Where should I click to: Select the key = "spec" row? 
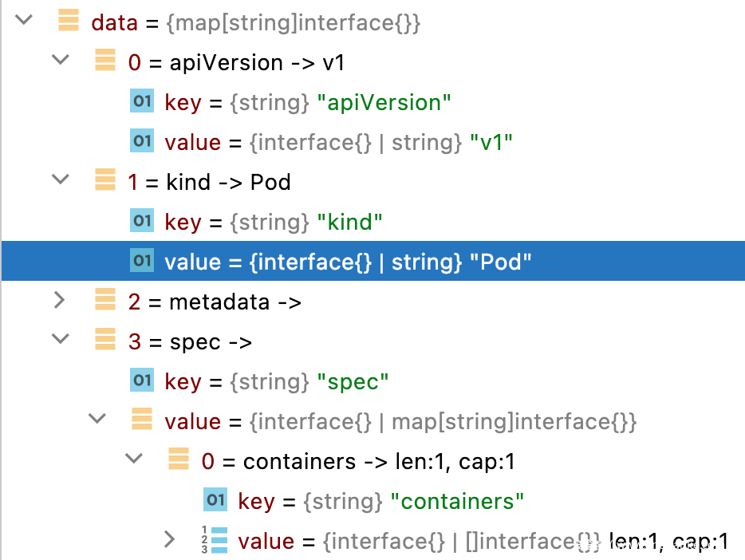point(276,381)
